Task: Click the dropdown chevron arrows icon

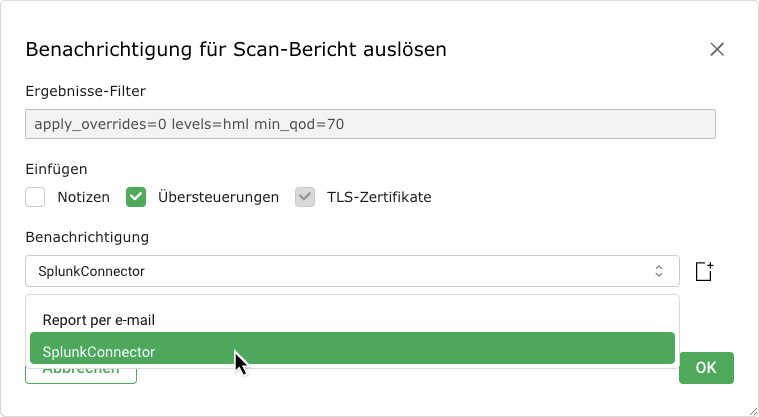Action: pyautogui.click(x=659, y=271)
